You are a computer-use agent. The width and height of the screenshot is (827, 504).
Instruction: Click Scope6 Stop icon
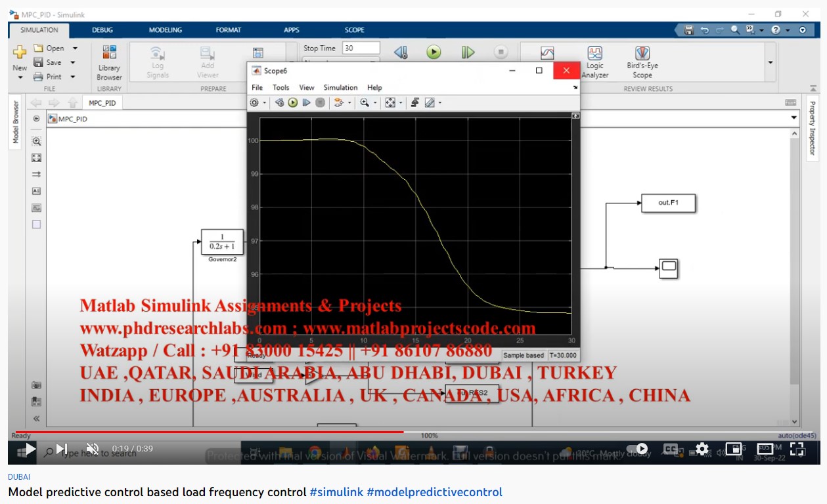pos(320,102)
